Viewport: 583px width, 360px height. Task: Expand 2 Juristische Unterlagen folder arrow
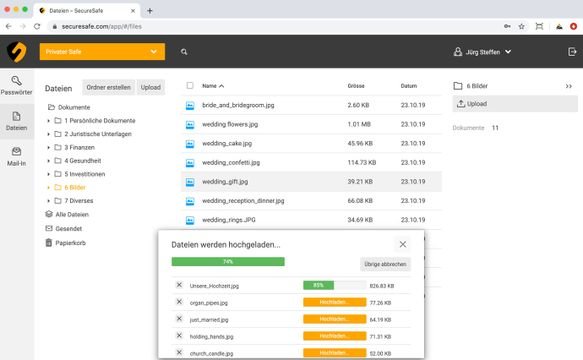pos(48,134)
